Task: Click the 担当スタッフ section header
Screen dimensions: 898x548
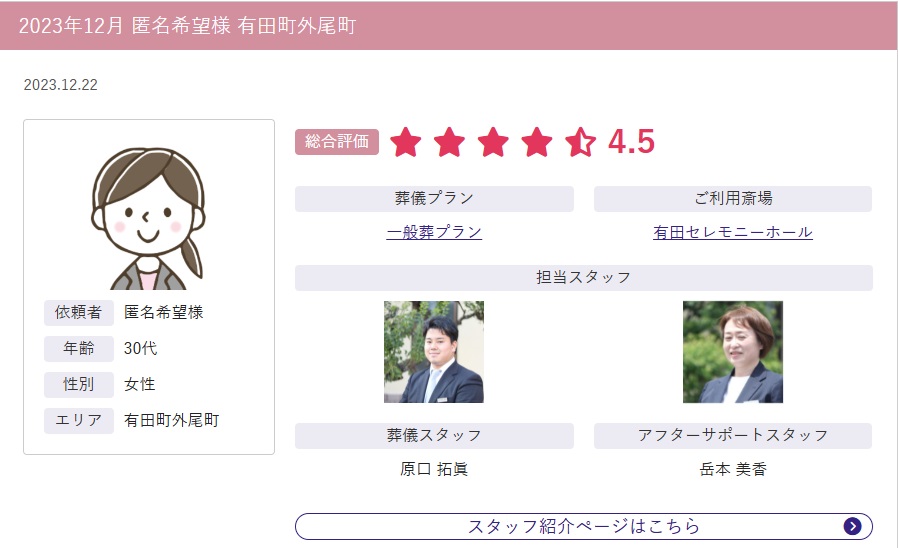Action: tap(584, 278)
